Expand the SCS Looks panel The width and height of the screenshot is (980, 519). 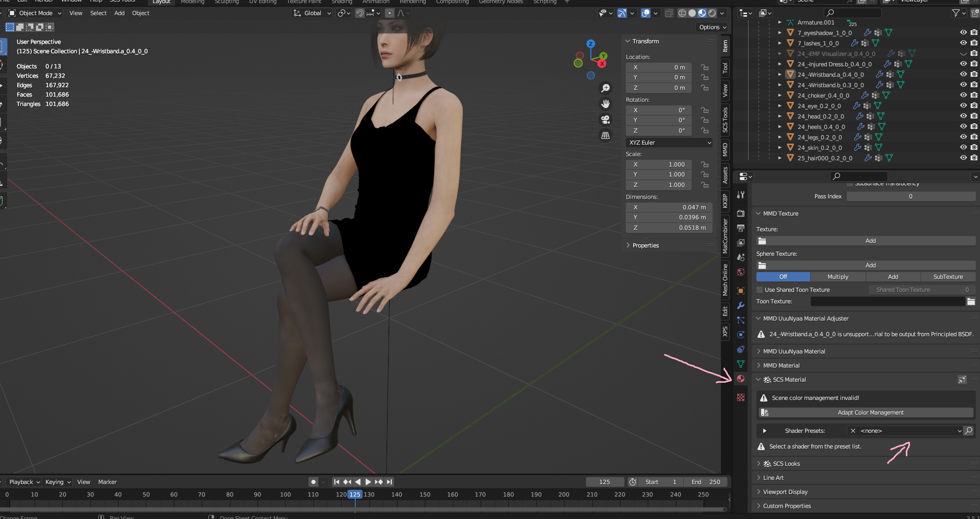[x=786, y=464]
